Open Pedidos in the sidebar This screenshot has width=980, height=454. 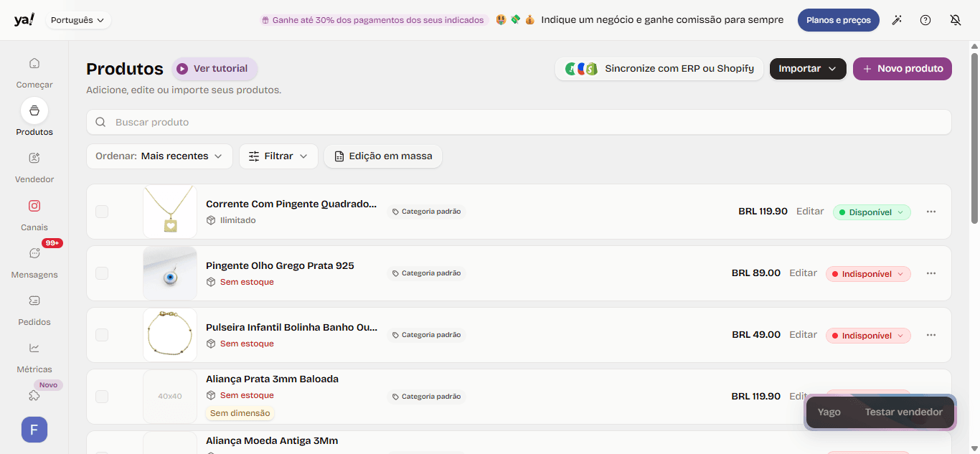tap(34, 309)
